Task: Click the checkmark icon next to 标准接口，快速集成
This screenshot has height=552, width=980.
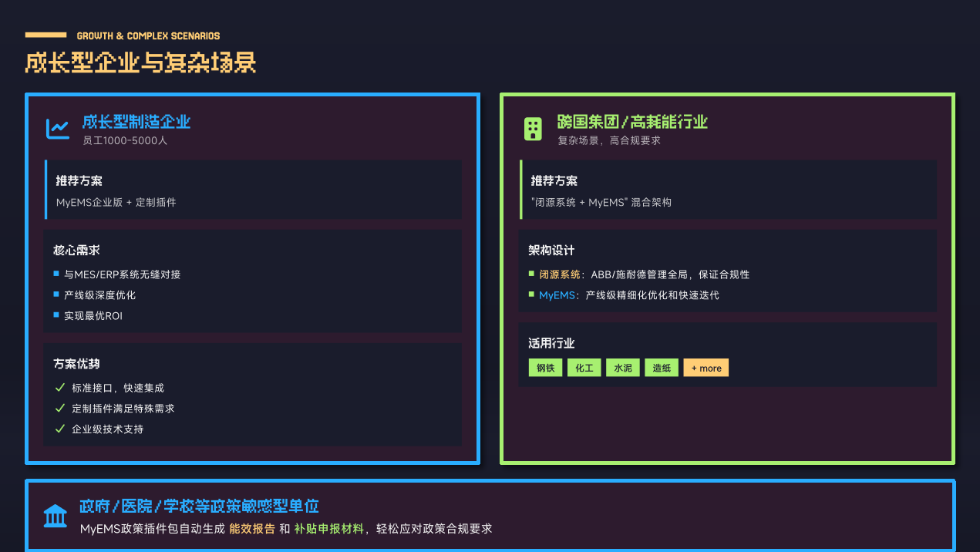Action: point(60,388)
